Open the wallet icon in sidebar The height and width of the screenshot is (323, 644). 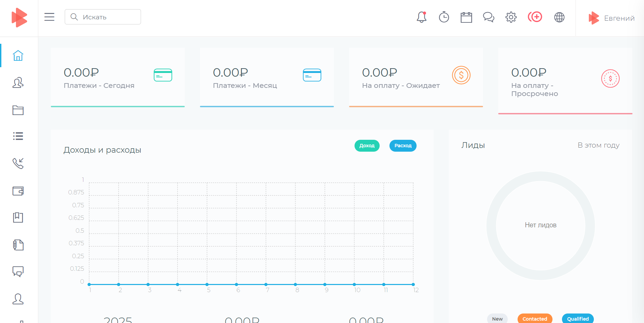tap(18, 191)
